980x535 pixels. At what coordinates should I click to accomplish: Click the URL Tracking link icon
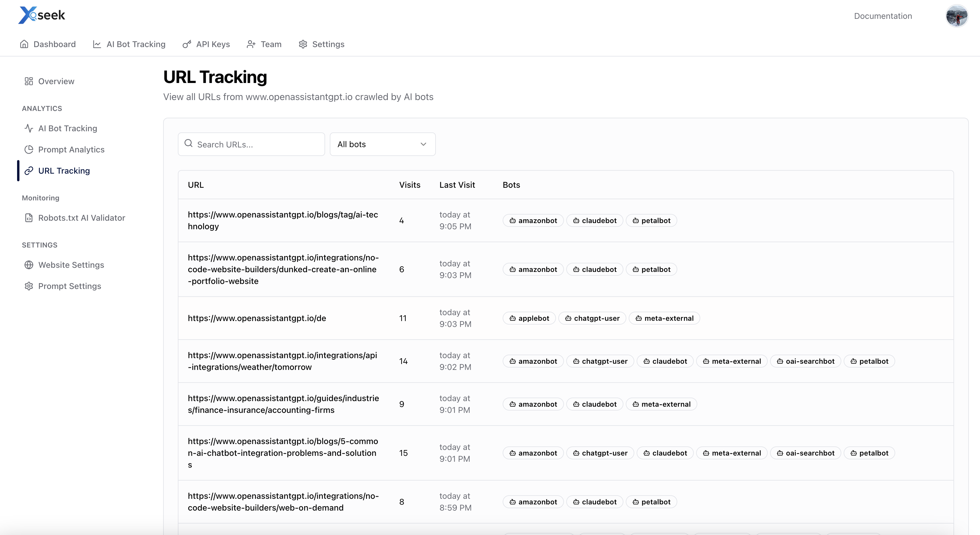pos(29,171)
